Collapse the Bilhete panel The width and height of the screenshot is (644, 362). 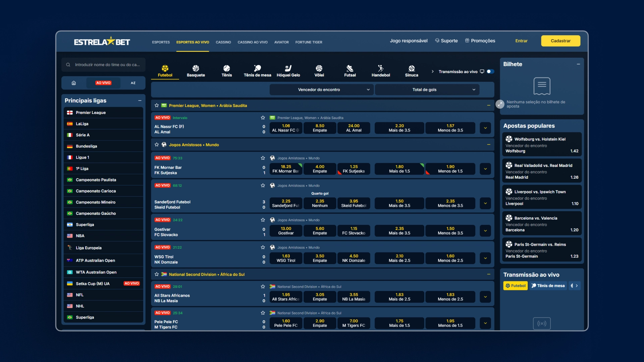578,64
